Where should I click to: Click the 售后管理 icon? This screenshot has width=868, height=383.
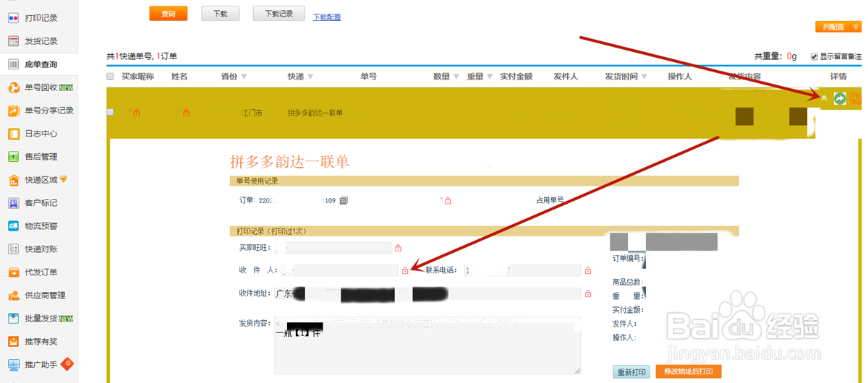(13, 157)
